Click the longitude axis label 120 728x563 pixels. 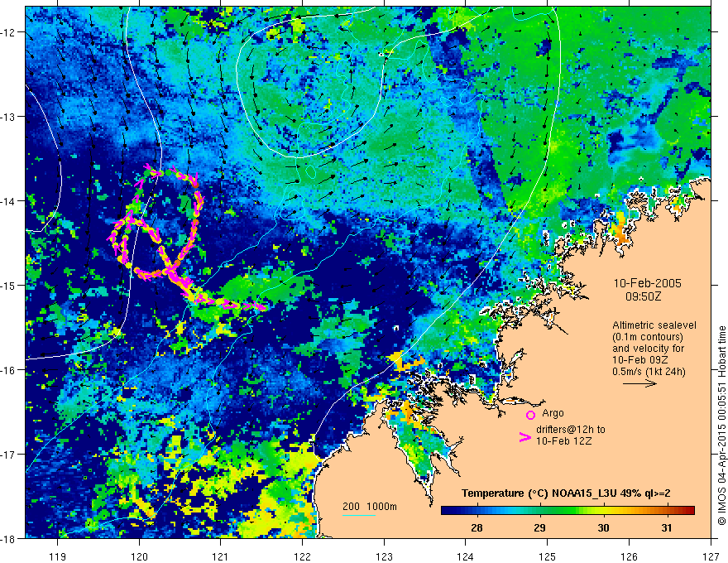(x=139, y=556)
